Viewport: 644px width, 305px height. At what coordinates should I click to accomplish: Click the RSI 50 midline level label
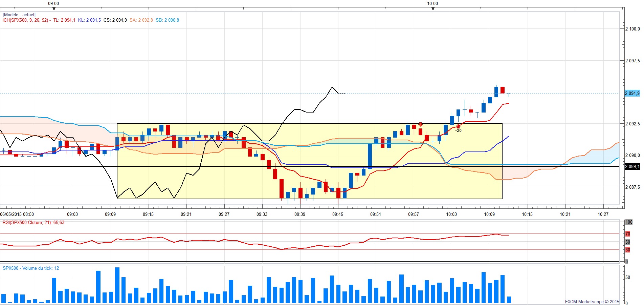628,242
